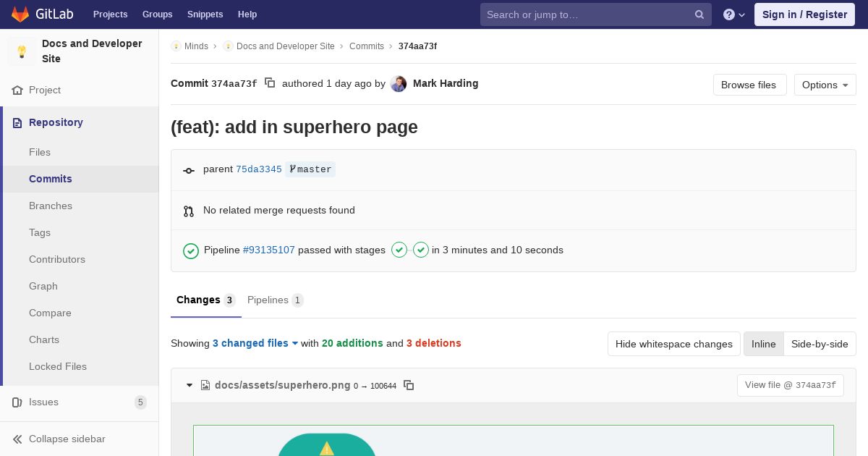Click the GitLab logo in header
Image resolution: width=868 pixels, height=456 pixels.
point(42,14)
